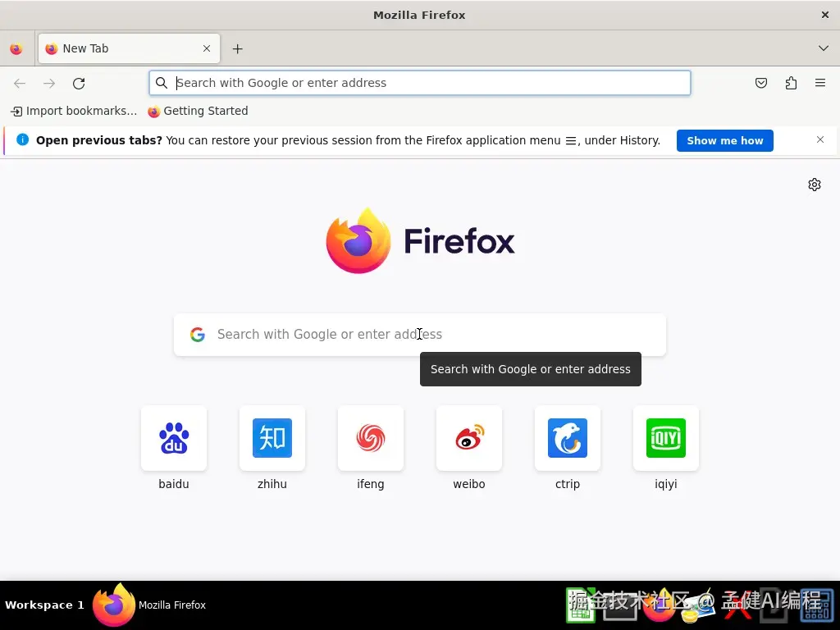Open the Save to Pocket icon
Image resolution: width=840 pixels, height=630 pixels.
click(x=761, y=83)
